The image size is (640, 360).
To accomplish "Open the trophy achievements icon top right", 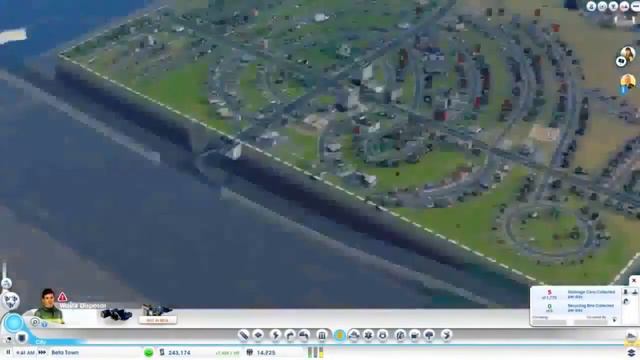I will coord(613,6).
